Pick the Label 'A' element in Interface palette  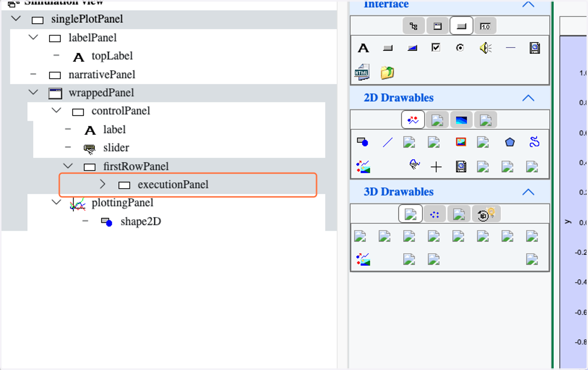[x=363, y=48]
